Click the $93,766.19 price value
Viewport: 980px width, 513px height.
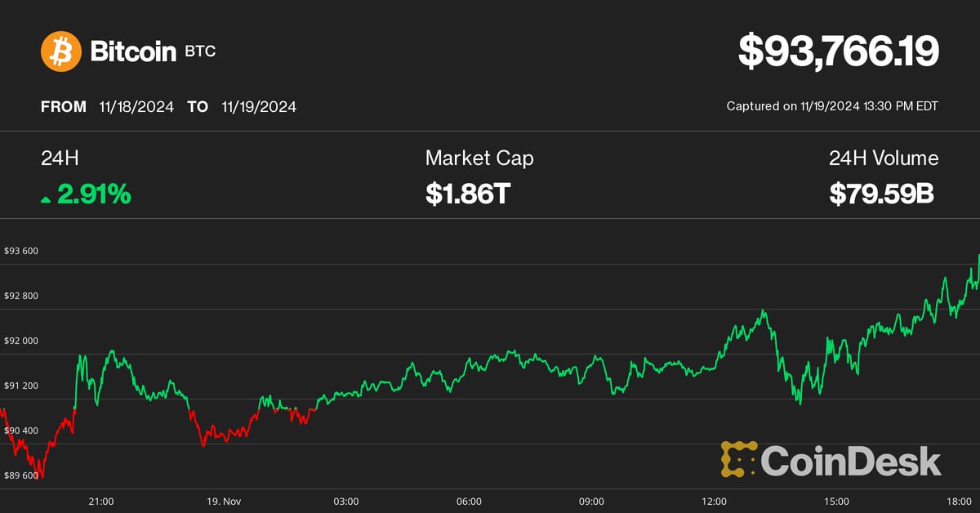(x=839, y=51)
